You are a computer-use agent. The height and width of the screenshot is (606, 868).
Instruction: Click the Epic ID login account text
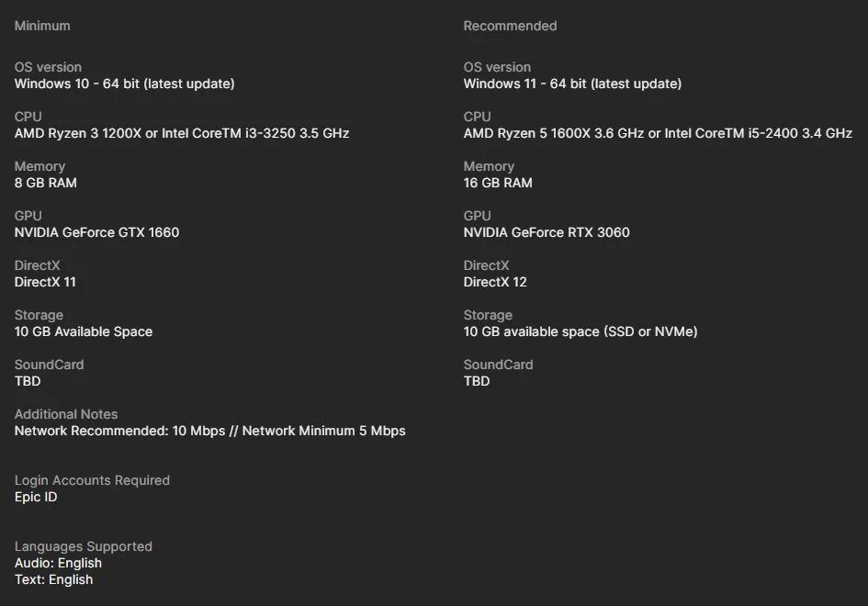point(38,497)
